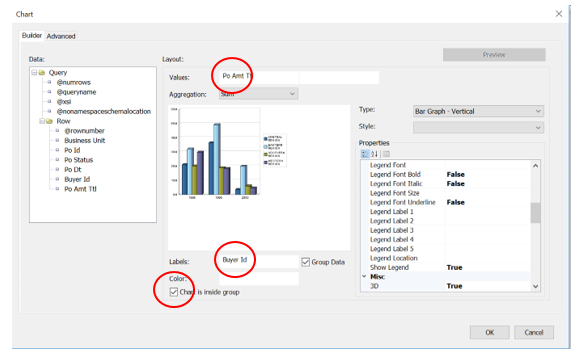
Task: Click the Preview button
Action: coord(494,55)
